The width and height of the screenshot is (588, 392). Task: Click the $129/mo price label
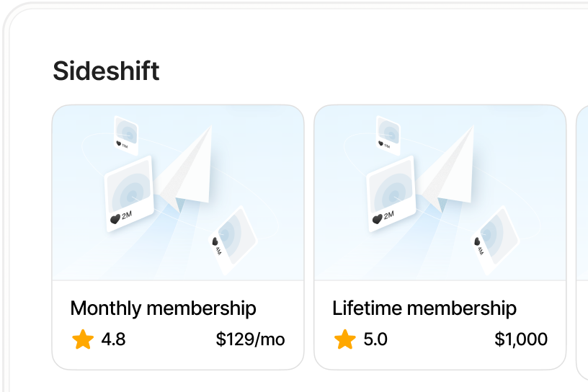pos(250,339)
